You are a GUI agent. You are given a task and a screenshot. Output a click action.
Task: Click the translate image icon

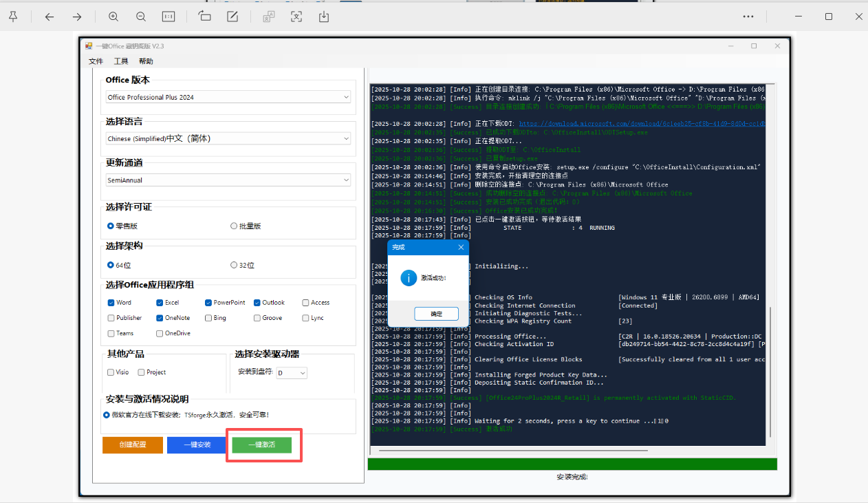click(269, 17)
